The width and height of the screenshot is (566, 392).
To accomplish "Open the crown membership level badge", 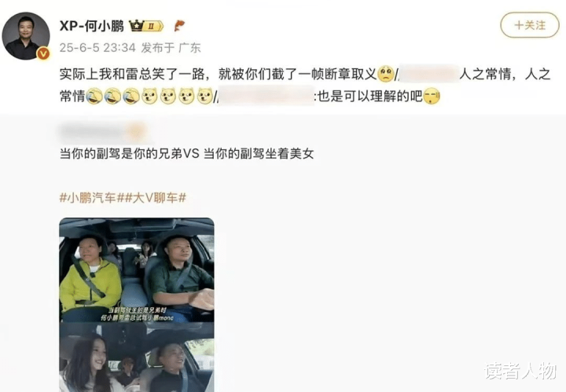I will click(x=146, y=26).
